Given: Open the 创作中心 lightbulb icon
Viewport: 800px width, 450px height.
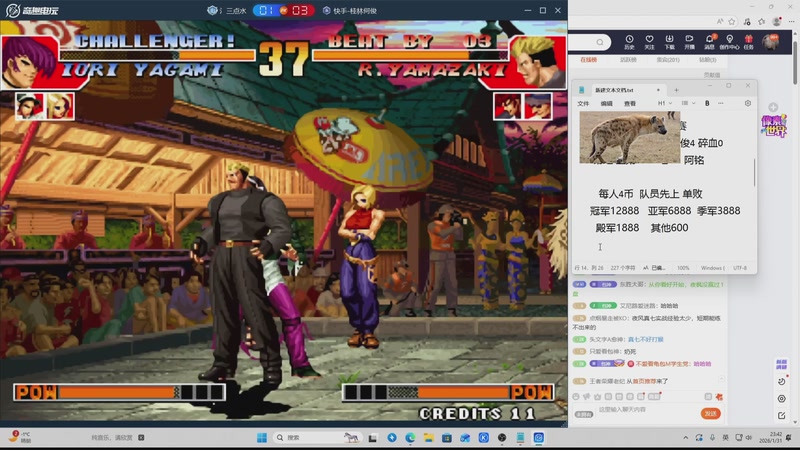Looking at the screenshot, I should click(x=729, y=42).
